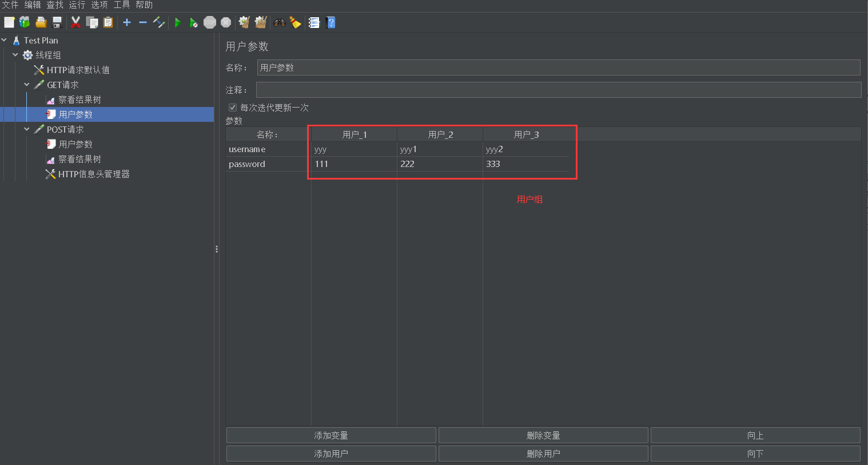Select HTTP信息头管理器 in the tree
The height and width of the screenshot is (465, 868).
[94, 174]
